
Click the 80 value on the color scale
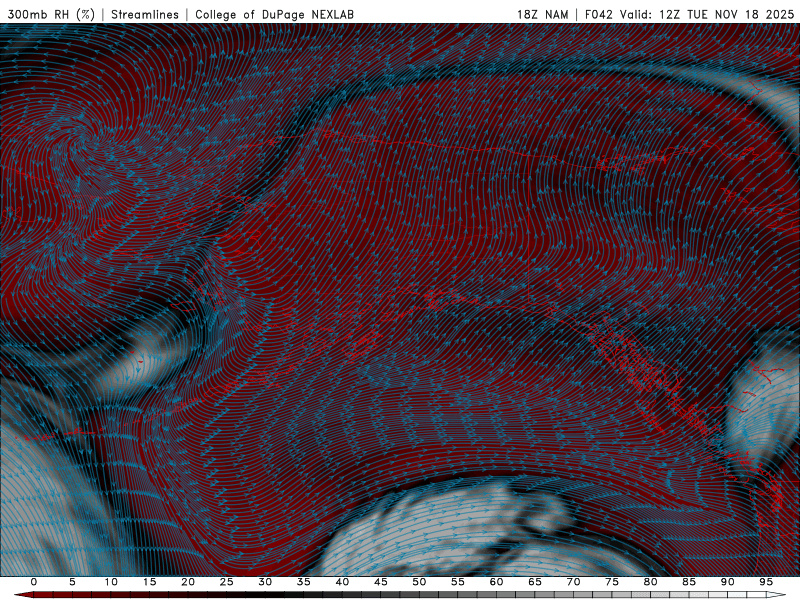650,582
